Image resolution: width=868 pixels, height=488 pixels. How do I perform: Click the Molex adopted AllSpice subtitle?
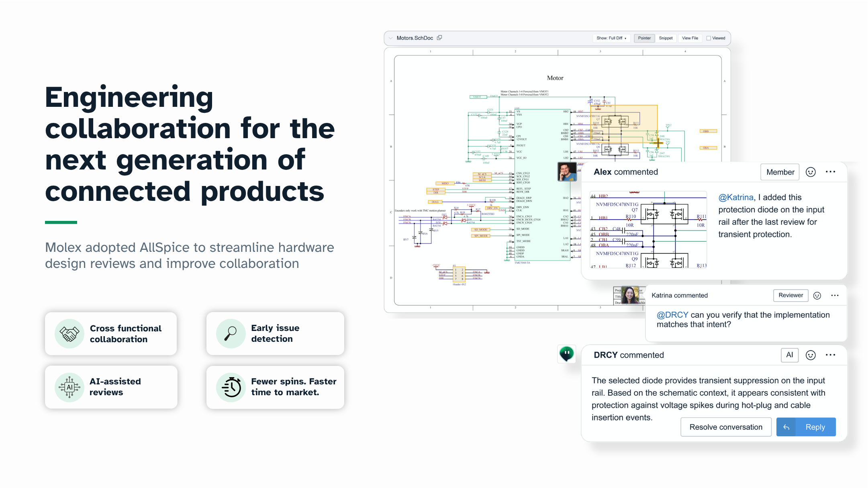click(189, 255)
